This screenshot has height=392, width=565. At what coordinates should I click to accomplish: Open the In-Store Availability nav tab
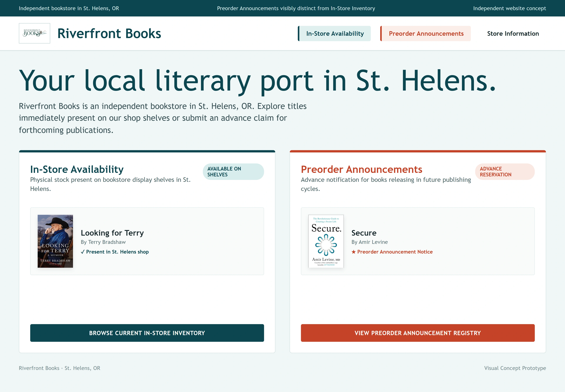334,33
